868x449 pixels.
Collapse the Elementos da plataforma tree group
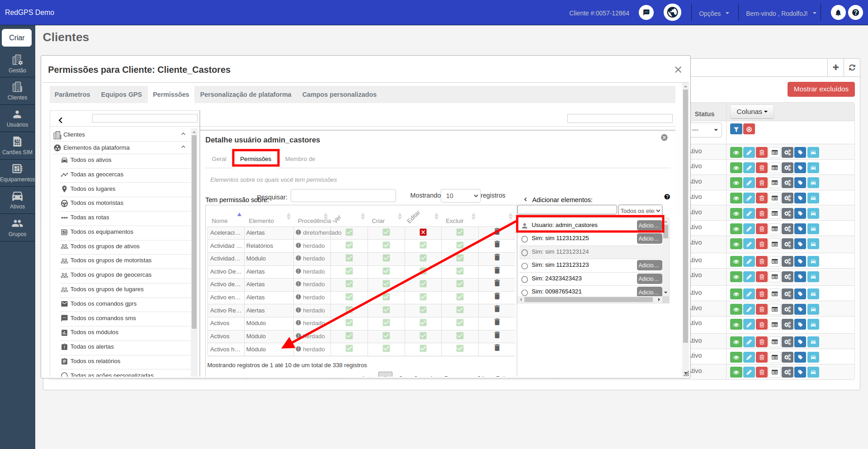[183, 147]
